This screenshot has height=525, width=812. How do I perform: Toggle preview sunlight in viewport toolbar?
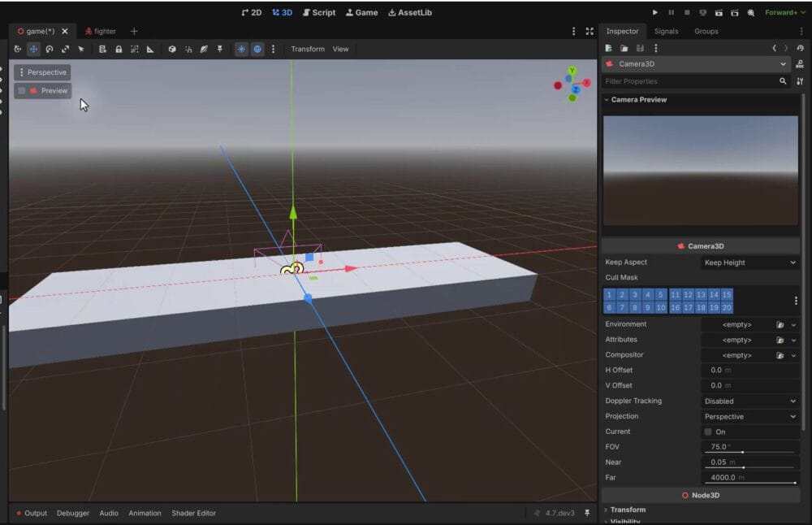241,50
